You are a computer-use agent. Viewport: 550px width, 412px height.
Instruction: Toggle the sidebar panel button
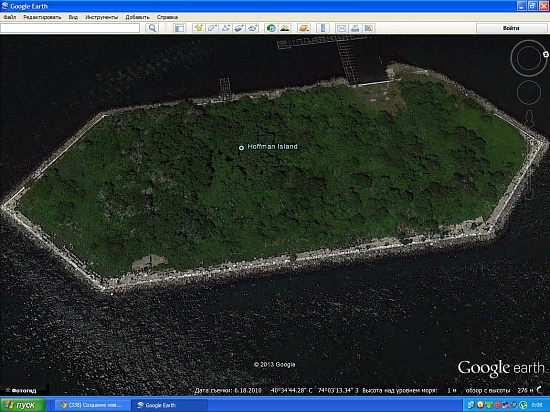pos(179,28)
